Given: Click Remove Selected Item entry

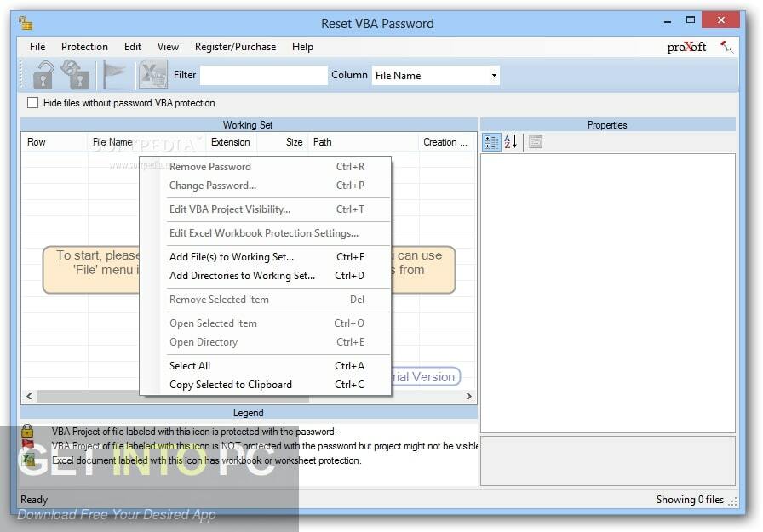Looking at the screenshot, I should pyautogui.click(x=266, y=300).
